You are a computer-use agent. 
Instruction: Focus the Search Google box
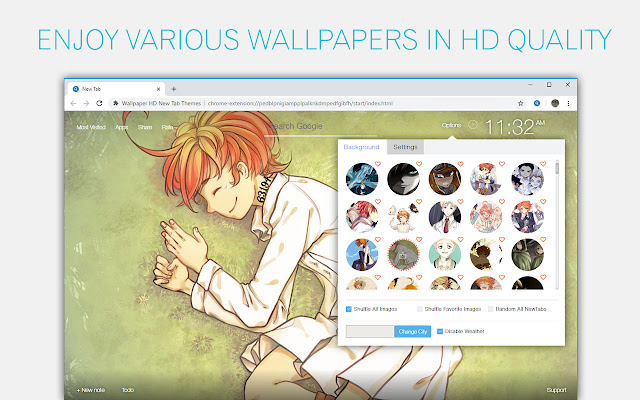pos(320,127)
